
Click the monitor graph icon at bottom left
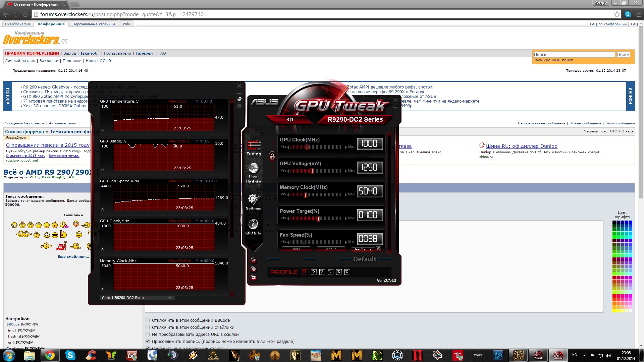254,278
